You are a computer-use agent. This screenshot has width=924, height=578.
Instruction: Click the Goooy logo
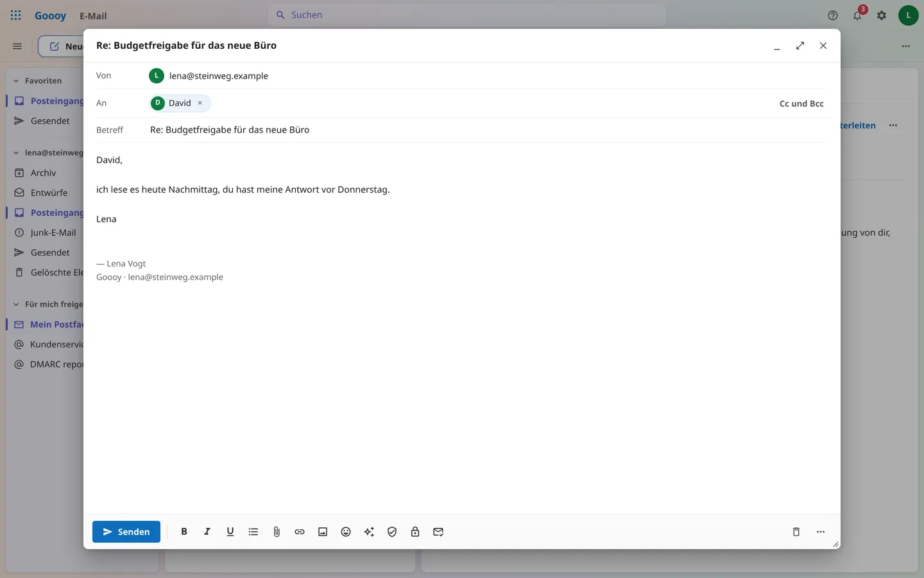click(50, 15)
